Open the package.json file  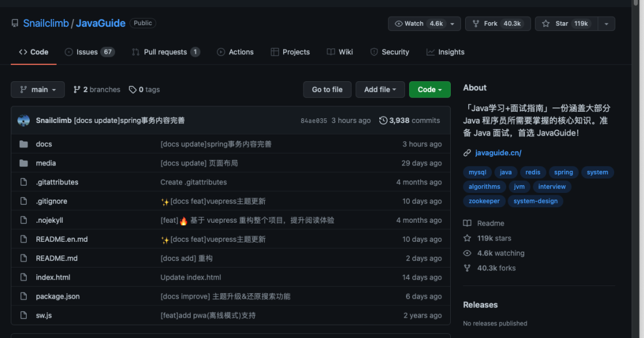point(58,296)
